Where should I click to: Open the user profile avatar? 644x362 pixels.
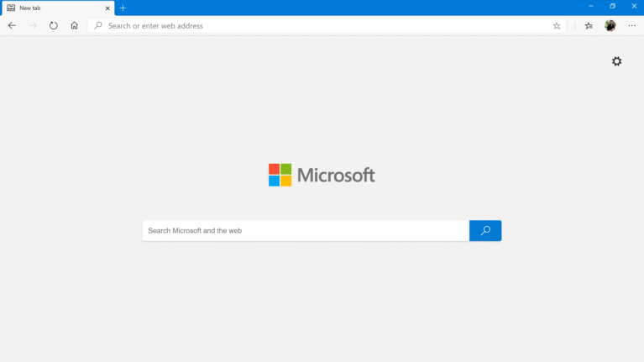[x=610, y=26]
